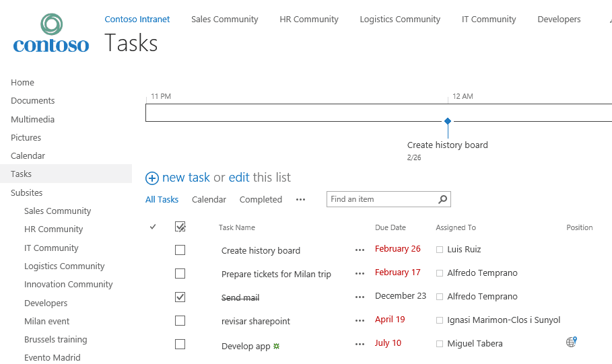Click the search magnifier icon
612x364 pixels.
(x=442, y=199)
